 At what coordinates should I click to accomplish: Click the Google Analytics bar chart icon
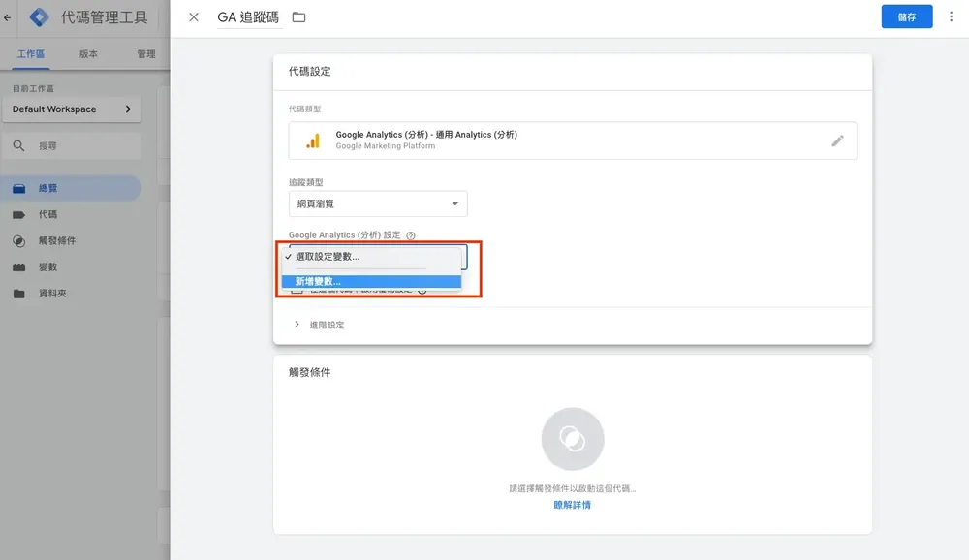click(313, 140)
